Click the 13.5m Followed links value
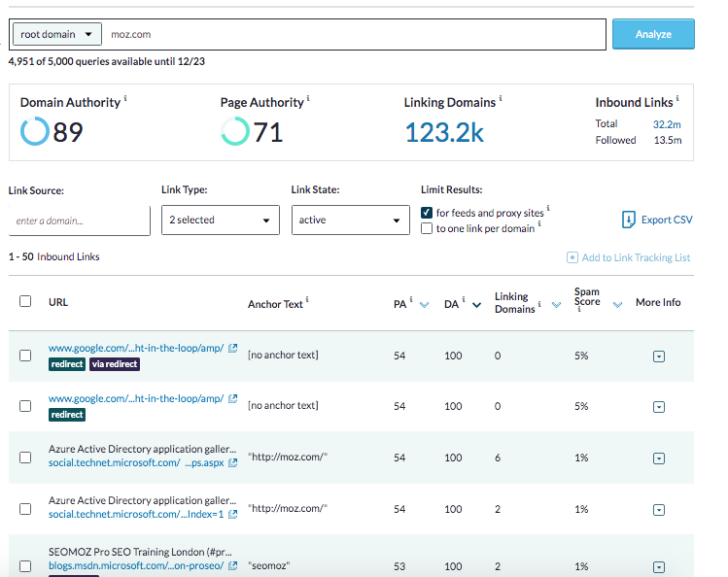728x577 pixels. pos(668,140)
